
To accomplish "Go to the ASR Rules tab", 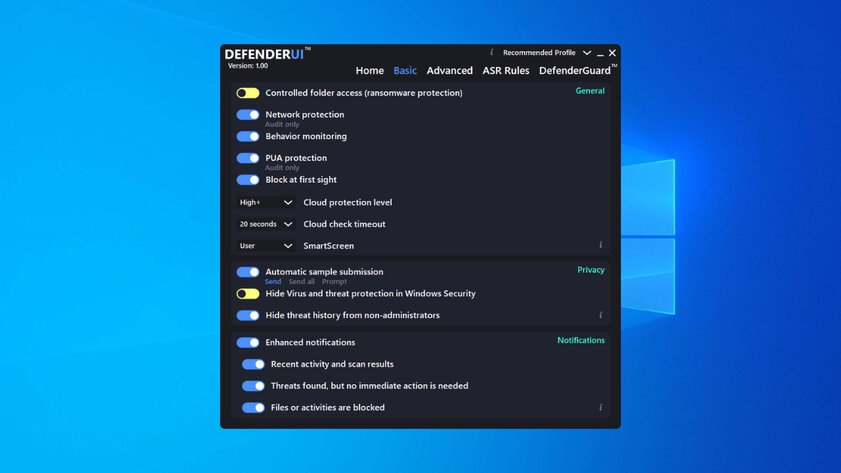I will (506, 71).
